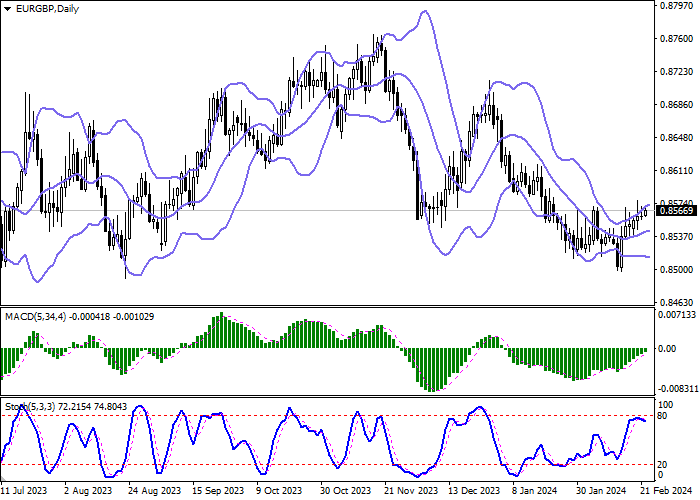The width and height of the screenshot is (700, 500).
Task: Select the EURGBP,Daily chart title
Action: 47,9
